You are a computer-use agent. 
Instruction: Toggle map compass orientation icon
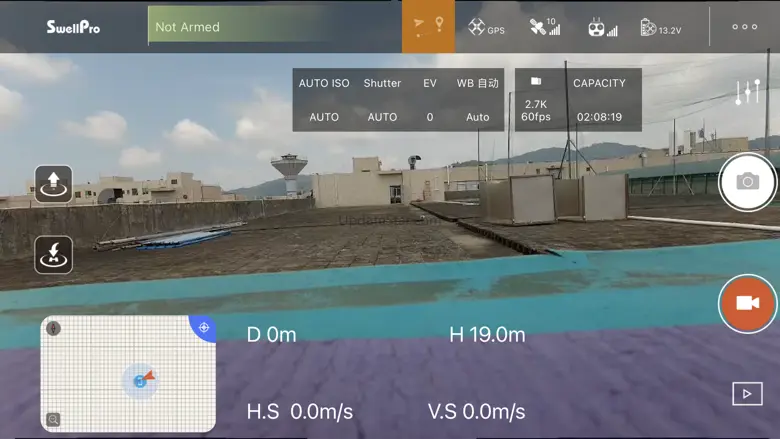pyautogui.click(x=53, y=328)
